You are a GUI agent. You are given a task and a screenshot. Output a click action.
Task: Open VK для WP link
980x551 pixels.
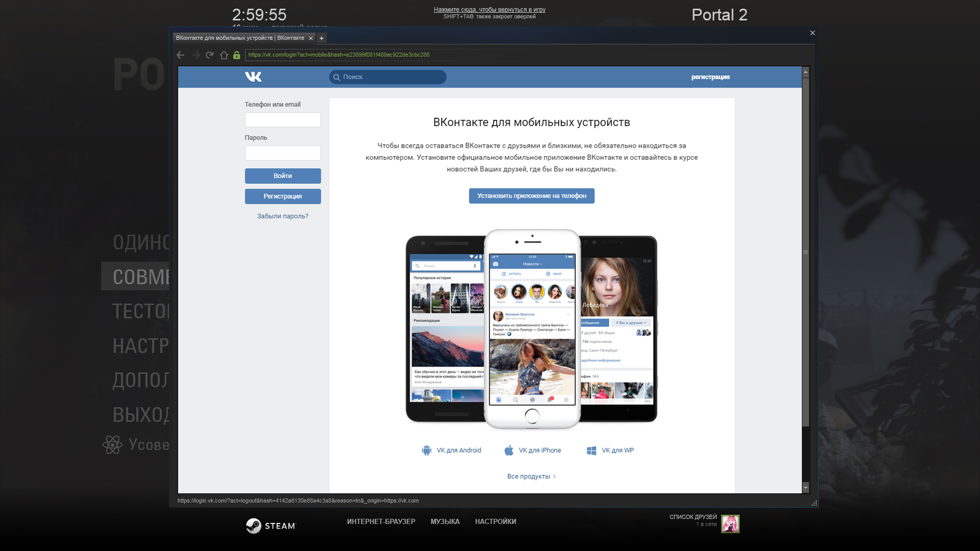(617, 451)
